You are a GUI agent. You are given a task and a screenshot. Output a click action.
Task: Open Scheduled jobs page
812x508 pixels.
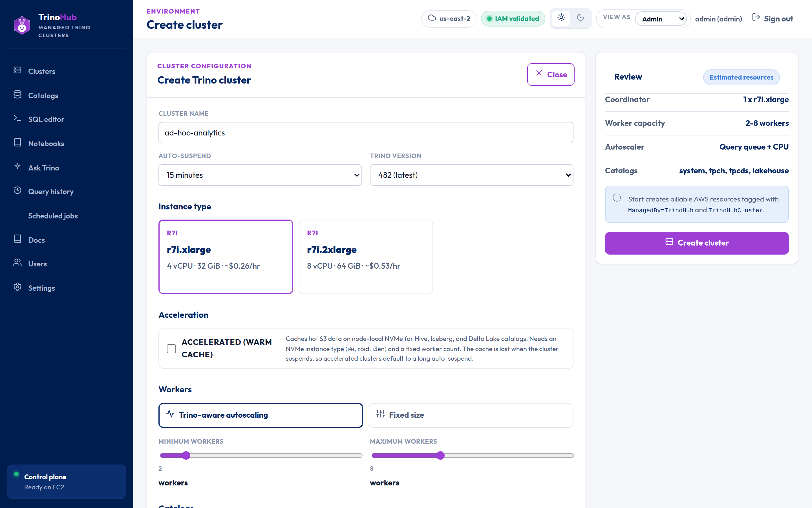tap(67, 216)
